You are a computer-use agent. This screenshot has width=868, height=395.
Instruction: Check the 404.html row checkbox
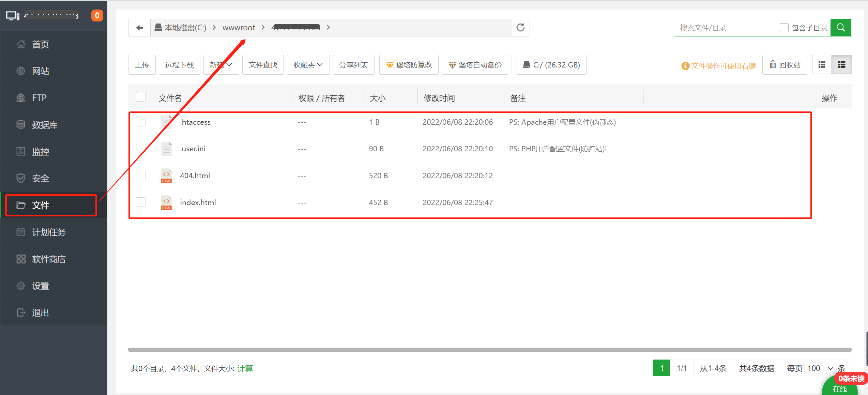point(141,176)
